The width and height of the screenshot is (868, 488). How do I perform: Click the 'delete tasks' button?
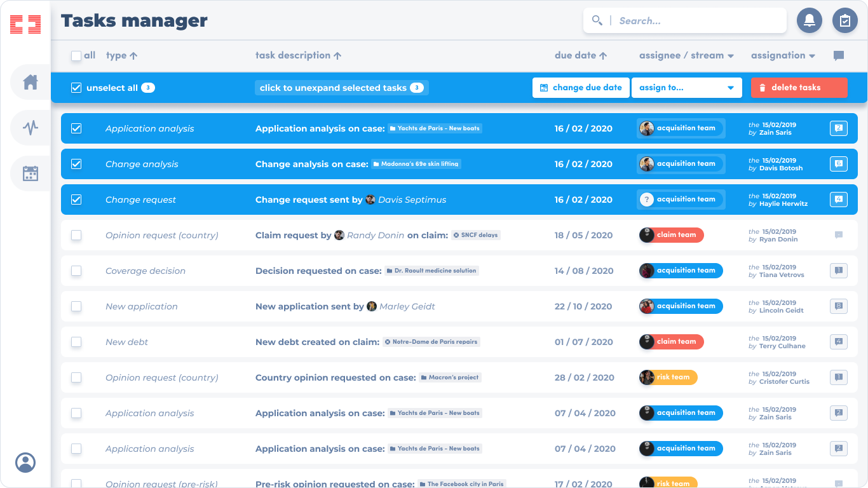point(799,88)
